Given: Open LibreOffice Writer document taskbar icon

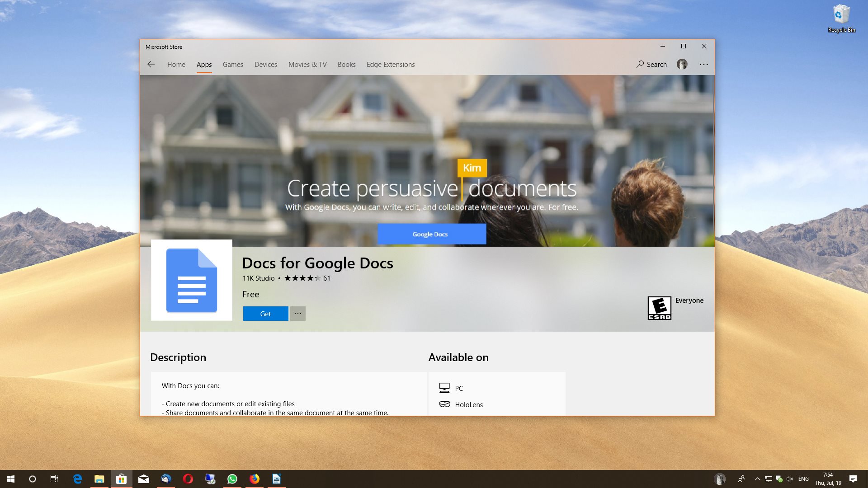Looking at the screenshot, I should click(277, 479).
